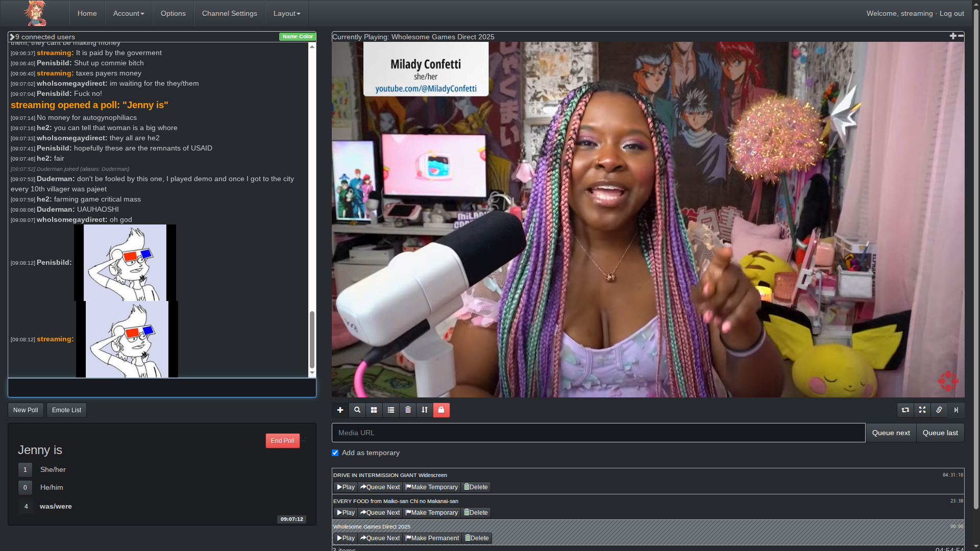Close the poll panel with X
Image resolution: width=980 pixels, height=551 pixels.
[304, 439]
